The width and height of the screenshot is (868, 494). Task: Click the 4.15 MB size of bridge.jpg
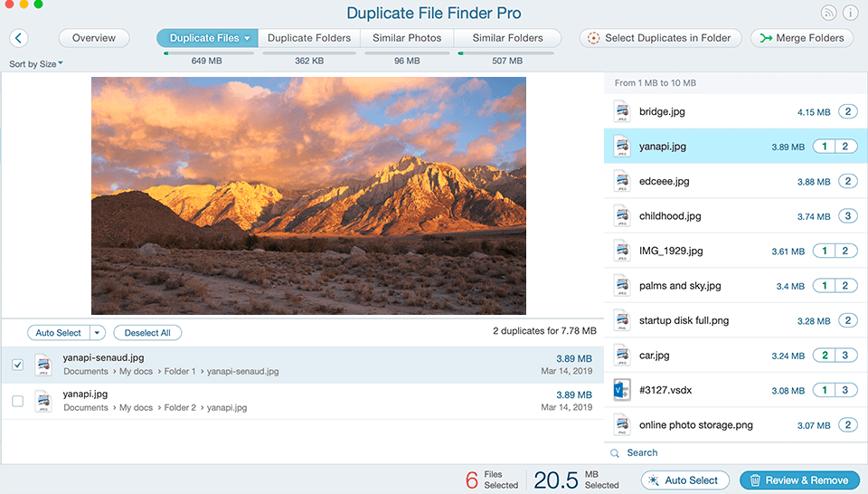814,112
